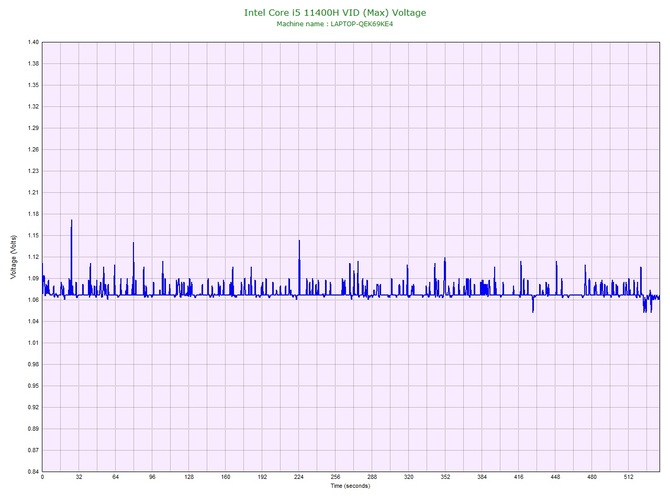This screenshot has height=503, width=670.
Task: Click the voltage spike peak near 80 seconds
Action: coord(133,243)
